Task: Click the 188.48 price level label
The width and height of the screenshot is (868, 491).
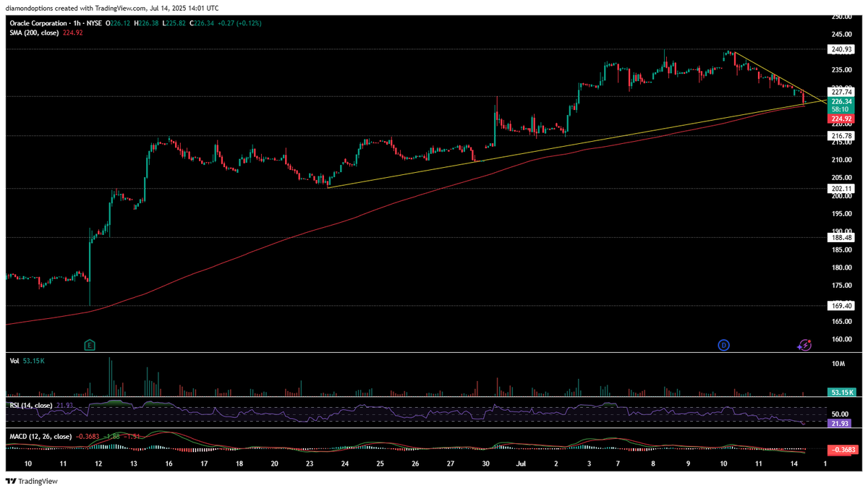Action: click(841, 237)
